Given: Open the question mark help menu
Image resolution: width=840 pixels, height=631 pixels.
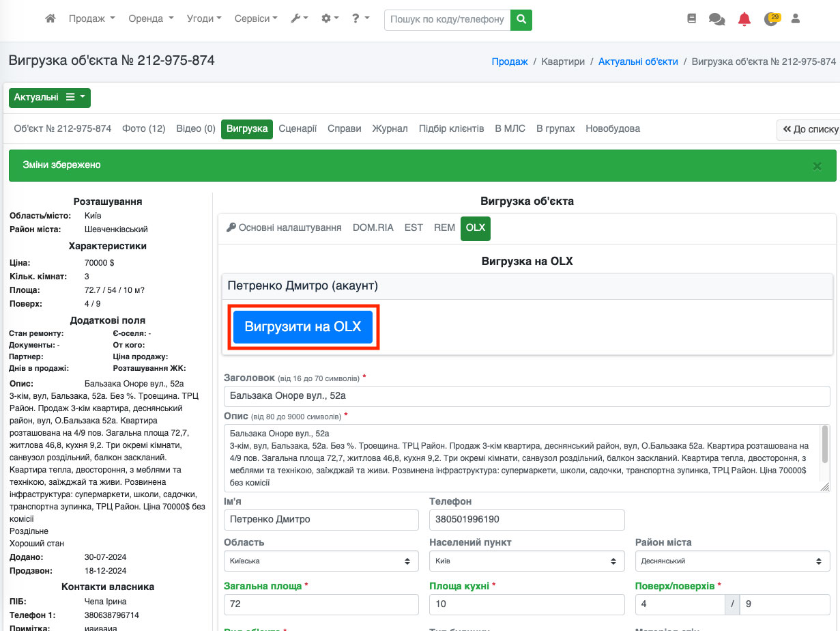Looking at the screenshot, I should (x=360, y=19).
